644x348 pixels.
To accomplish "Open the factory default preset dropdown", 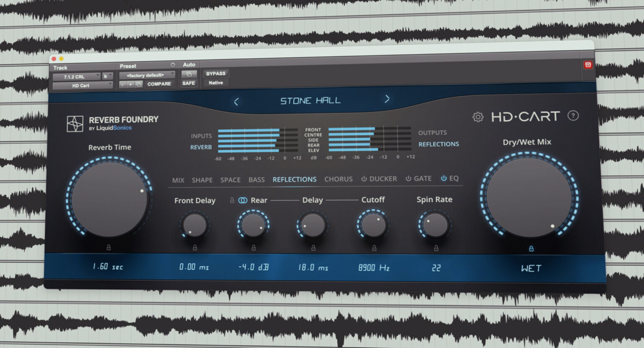I will [x=147, y=75].
